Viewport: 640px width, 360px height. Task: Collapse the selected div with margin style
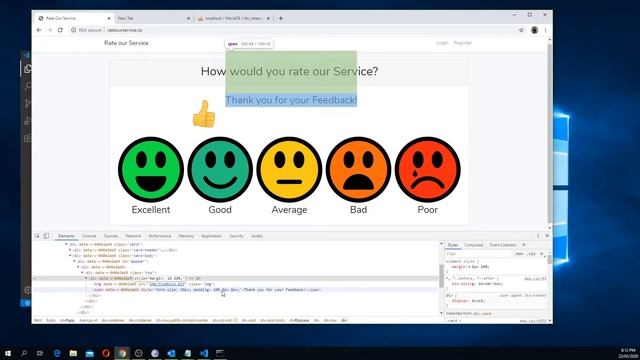pyautogui.click(x=86, y=278)
